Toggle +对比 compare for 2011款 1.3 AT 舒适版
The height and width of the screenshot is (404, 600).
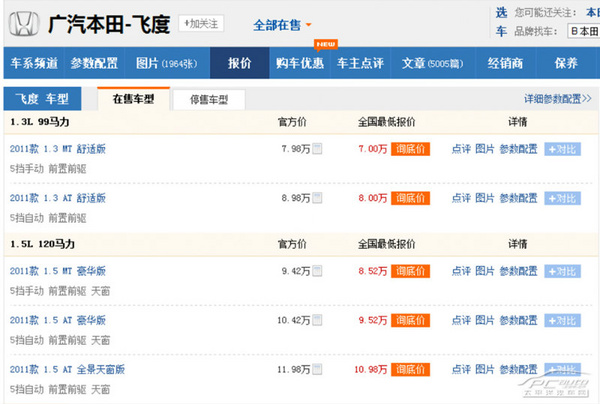(562, 199)
